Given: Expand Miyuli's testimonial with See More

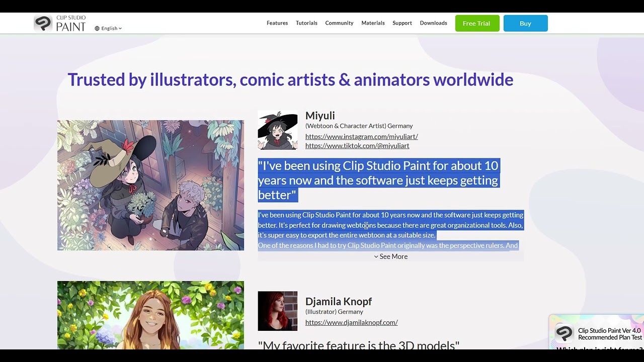Looking at the screenshot, I should (391, 256).
